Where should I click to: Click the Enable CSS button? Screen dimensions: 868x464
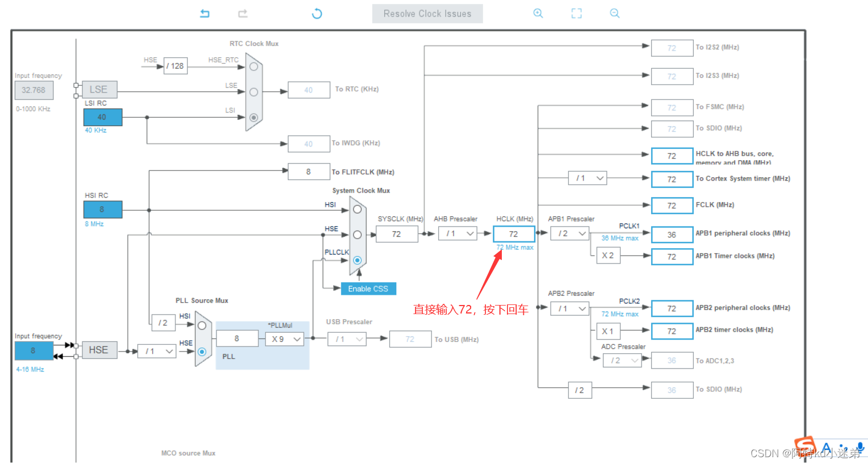coord(368,289)
